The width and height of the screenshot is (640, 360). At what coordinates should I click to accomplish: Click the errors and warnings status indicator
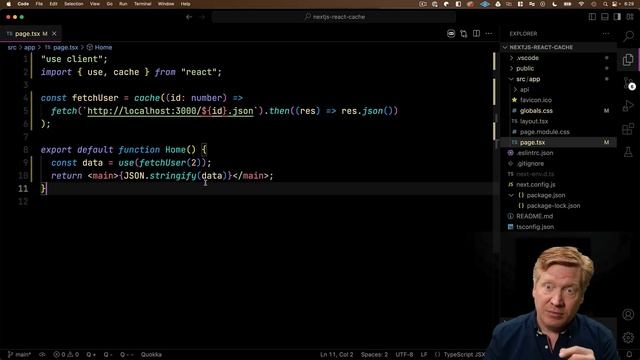coord(66,354)
